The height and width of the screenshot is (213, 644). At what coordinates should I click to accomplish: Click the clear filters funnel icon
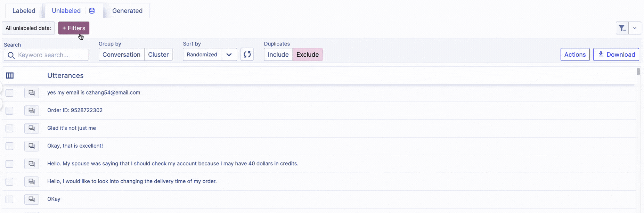(x=622, y=28)
